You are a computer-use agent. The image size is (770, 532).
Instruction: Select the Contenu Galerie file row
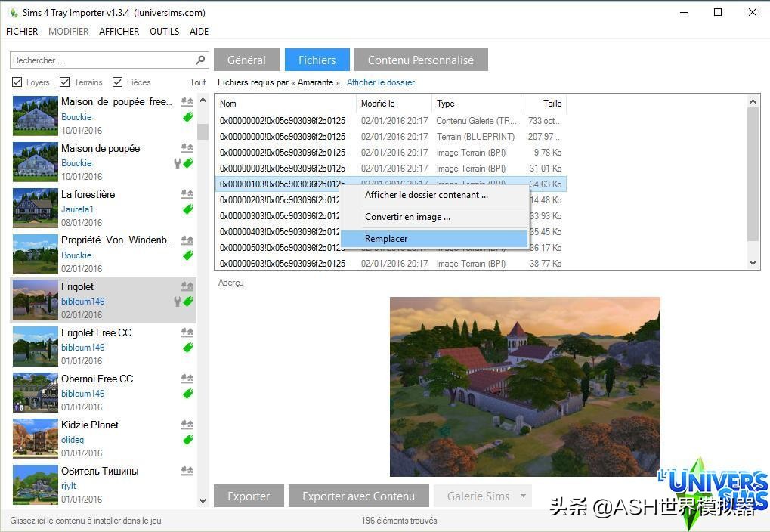coord(391,121)
